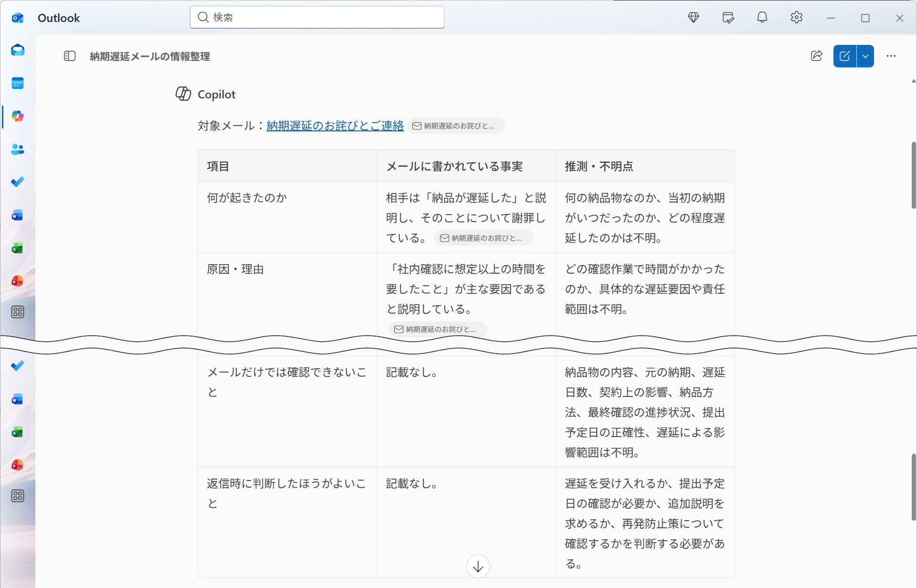Launch the upper PowerPoint icon
Image resolution: width=917 pixels, height=588 pixels.
pyautogui.click(x=18, y=281)
